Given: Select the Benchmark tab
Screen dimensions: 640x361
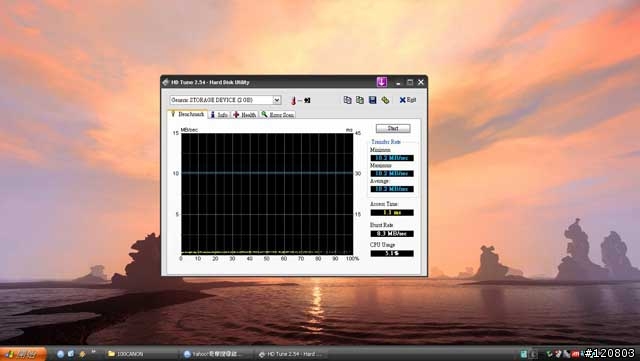Looking at the screenshot, I should tap(187, 114).
